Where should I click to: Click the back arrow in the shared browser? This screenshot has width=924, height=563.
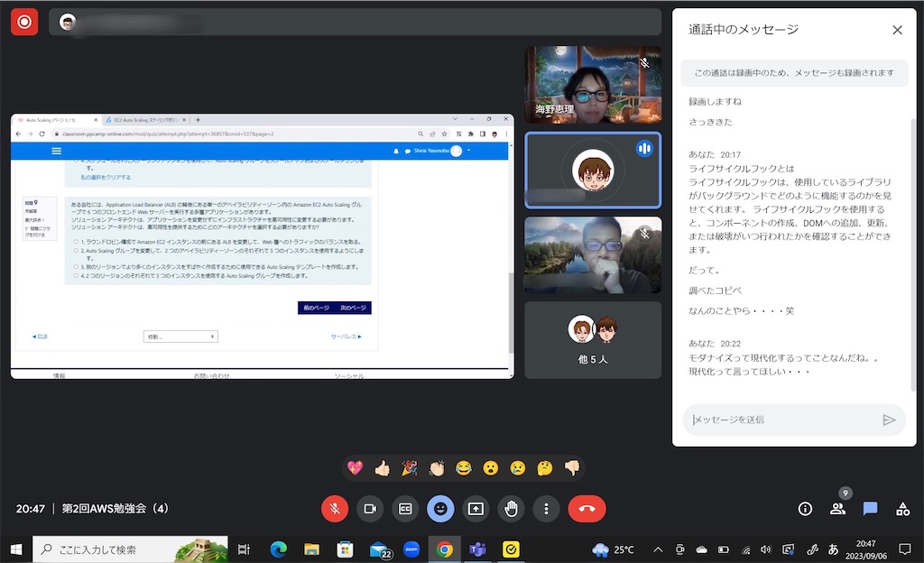18,134
